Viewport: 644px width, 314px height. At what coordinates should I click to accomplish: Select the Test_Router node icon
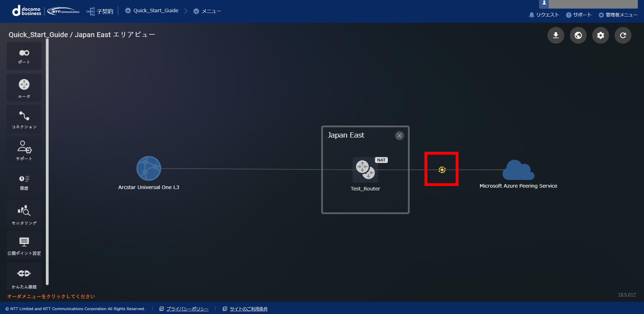click(365, 170)
